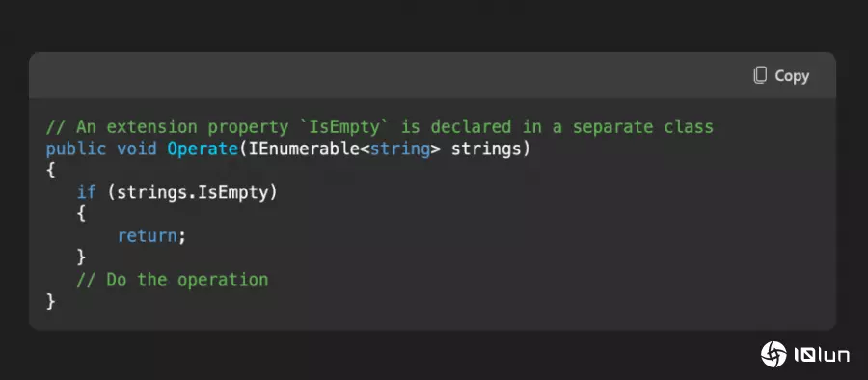Click the IEnumerable type name
This screenshot has height=380, width=868.
(x=305, y=149)
